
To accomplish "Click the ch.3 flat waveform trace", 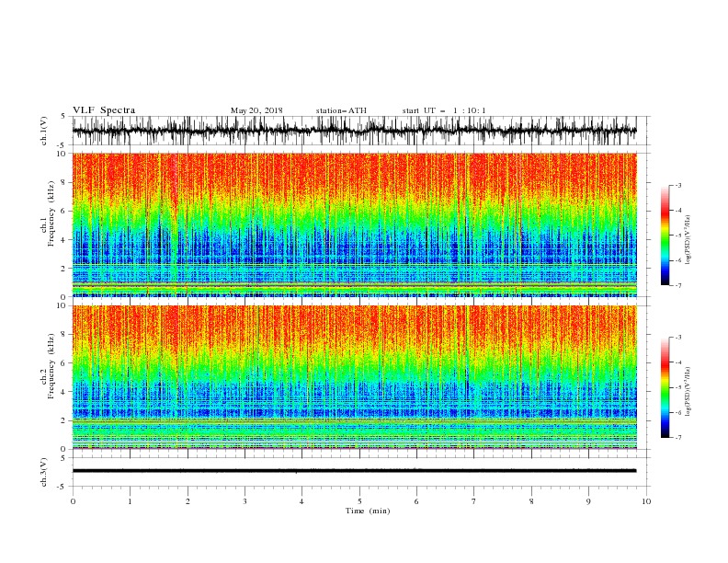I will click(354, 471).
